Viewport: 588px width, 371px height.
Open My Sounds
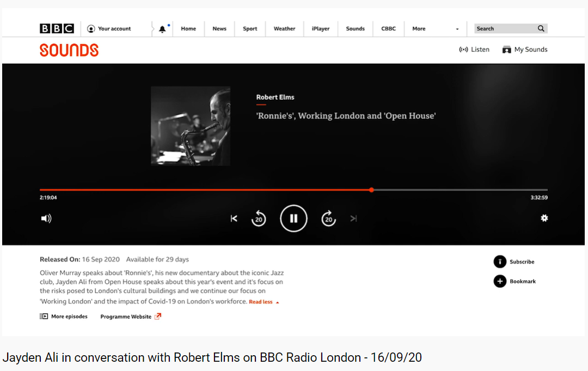pos(524,49)
